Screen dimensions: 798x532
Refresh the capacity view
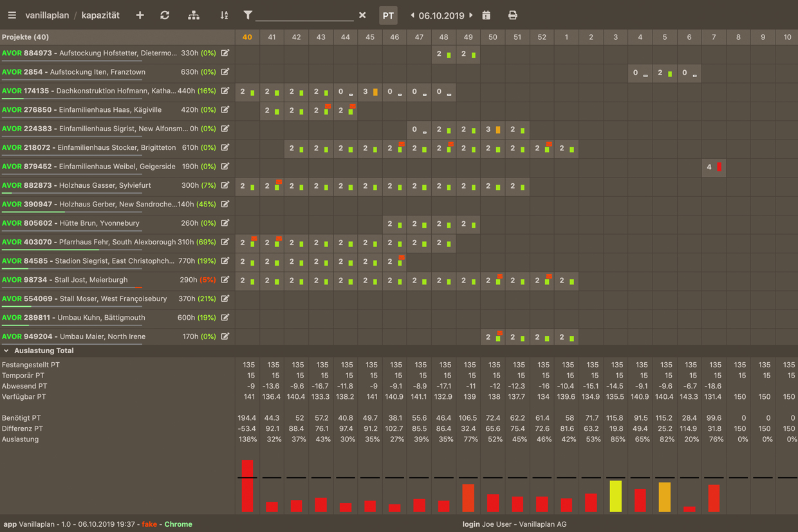(165, 15)
